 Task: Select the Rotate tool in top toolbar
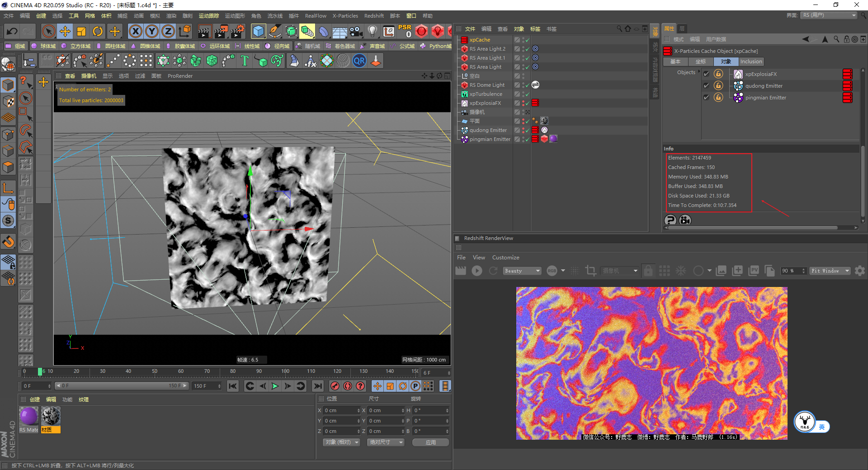[98, 31]
